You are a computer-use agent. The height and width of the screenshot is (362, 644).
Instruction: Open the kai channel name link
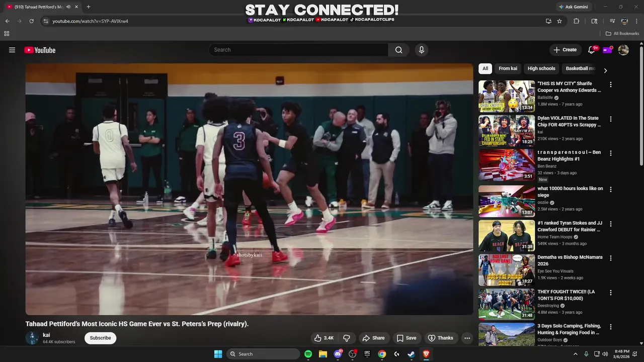(x=46, y=335)
